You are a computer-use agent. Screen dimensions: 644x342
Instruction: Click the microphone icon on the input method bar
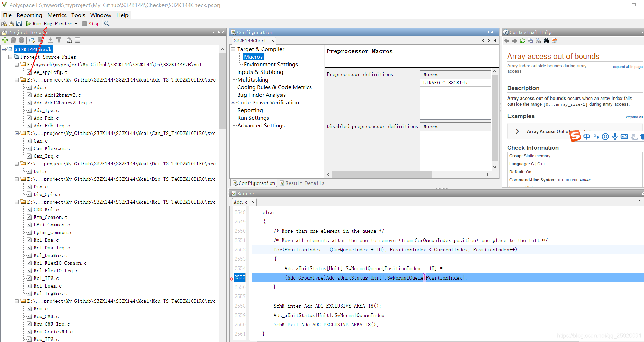[615, 136]
